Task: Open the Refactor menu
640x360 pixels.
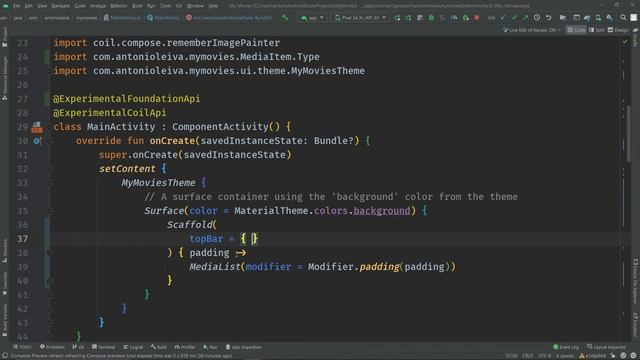Action: (119, 6)
